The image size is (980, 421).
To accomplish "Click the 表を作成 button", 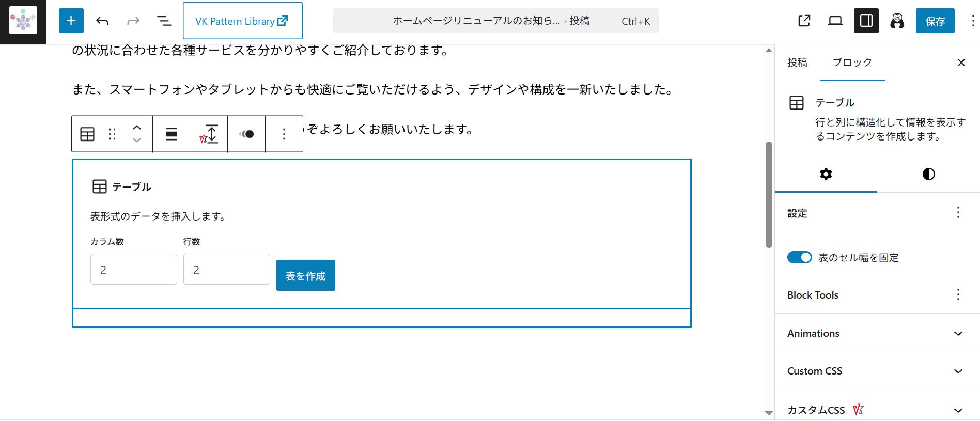I will pos(305,276).
